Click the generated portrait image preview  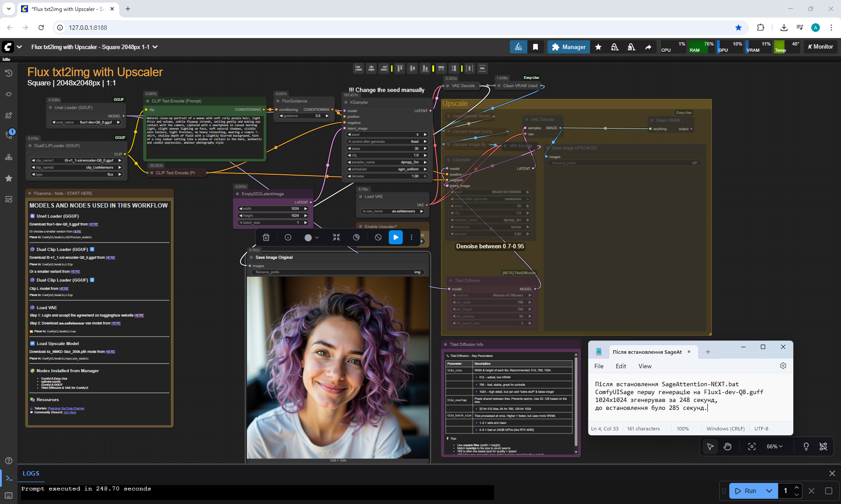(338, 367)
